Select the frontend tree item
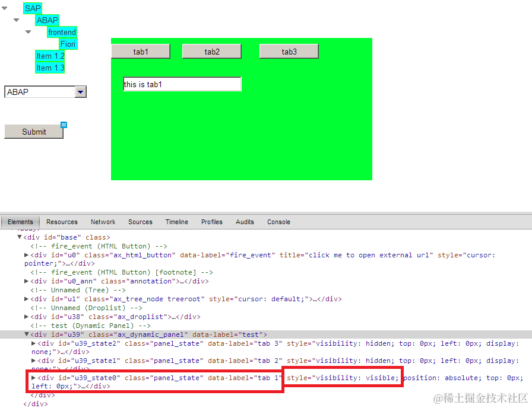Image resolution: width=532 pixels, height=408 pixels. tap(62, 32)
